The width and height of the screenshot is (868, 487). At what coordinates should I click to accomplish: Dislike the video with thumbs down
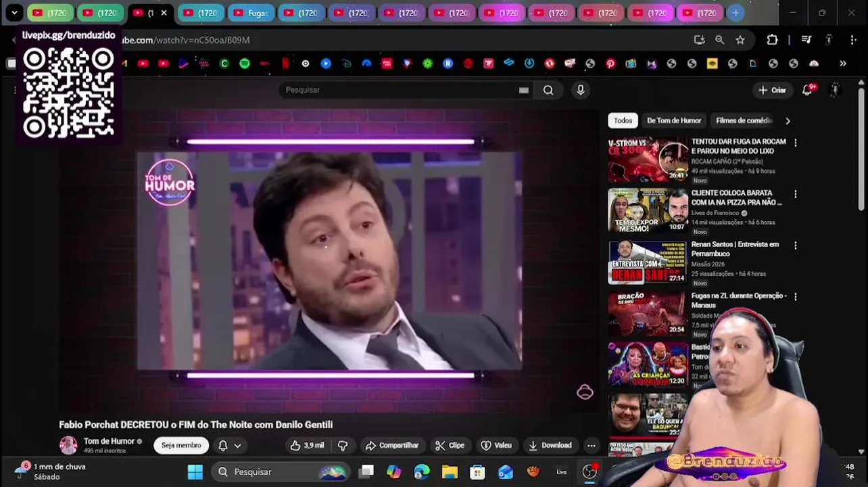[x=343, y=445]
